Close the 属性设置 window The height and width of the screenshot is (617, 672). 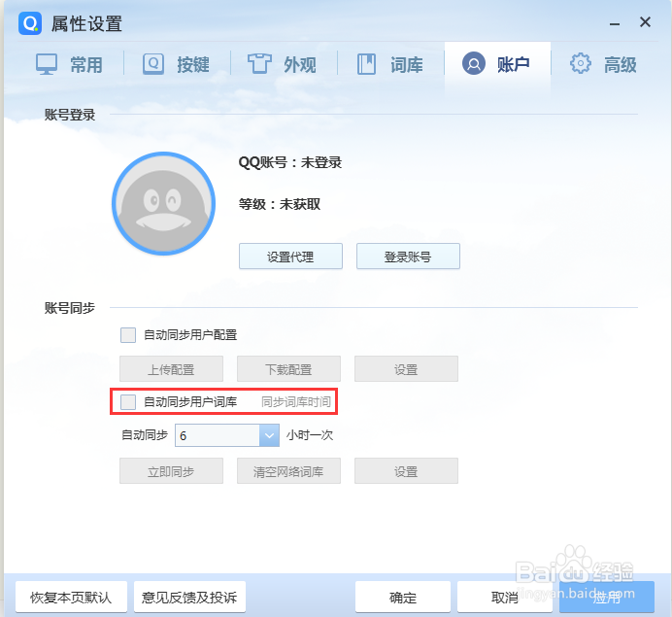pyautogui.click(x=645, y=22)
